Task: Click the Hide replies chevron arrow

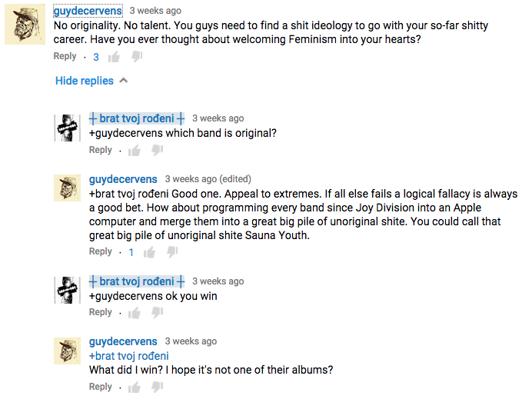Action: pos(124,81)
